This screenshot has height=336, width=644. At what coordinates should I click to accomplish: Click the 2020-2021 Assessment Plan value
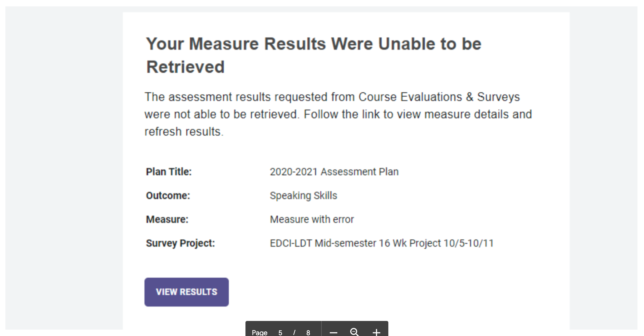334,172
